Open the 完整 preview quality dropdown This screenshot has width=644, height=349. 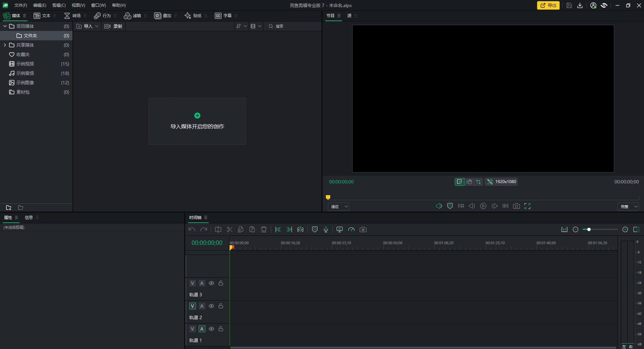coord(628,207)
